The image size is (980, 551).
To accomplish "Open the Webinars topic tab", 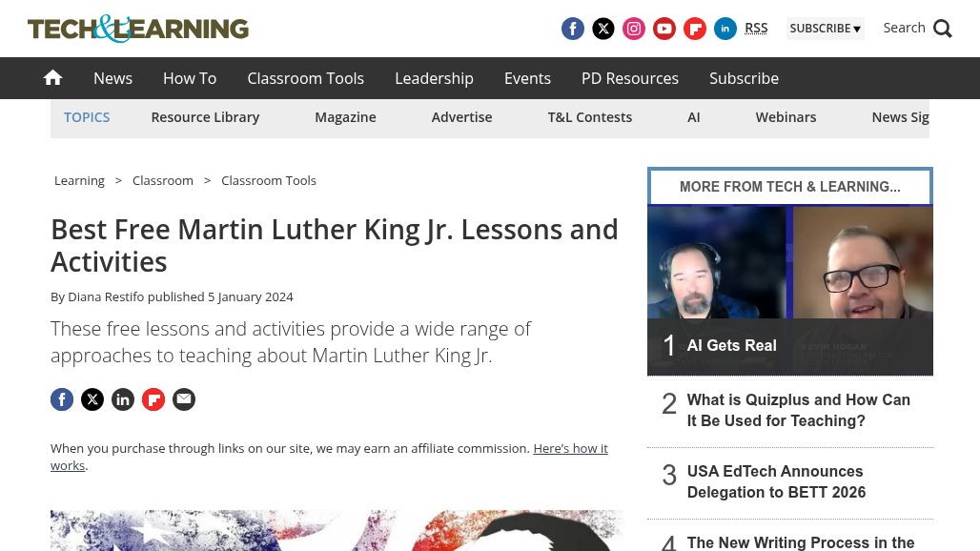I will point(786,117).
